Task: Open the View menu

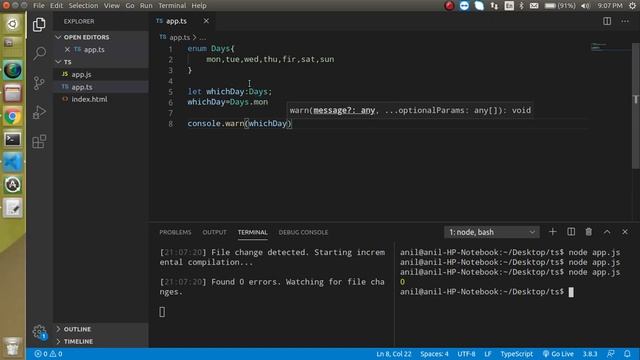Action: [111, 6]
